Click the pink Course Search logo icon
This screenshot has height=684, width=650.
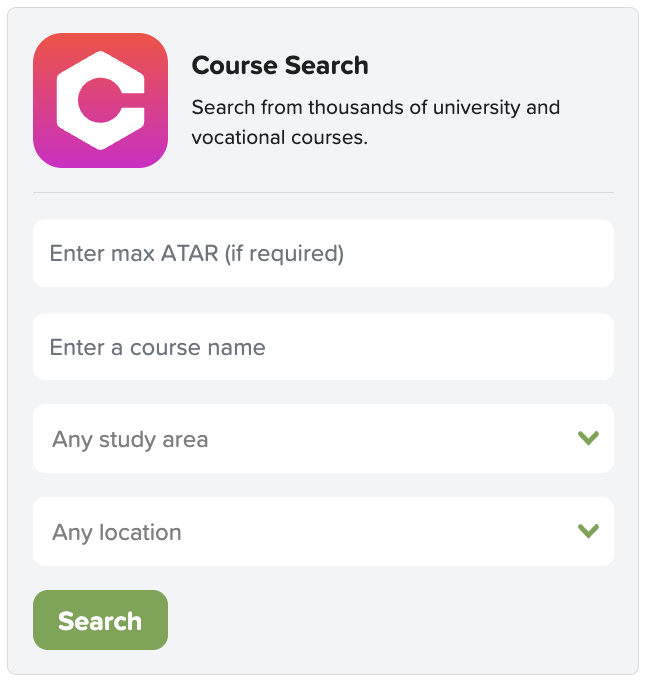(100, 100)
